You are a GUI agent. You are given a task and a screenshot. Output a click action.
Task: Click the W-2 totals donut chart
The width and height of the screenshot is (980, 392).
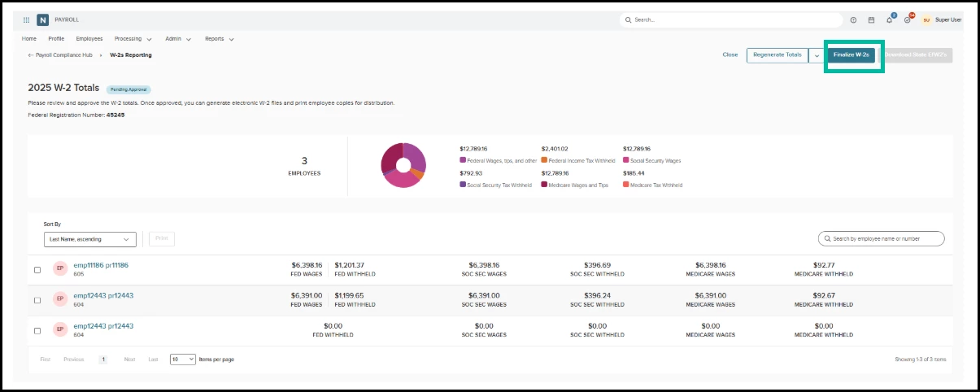(x=403, y=165)
